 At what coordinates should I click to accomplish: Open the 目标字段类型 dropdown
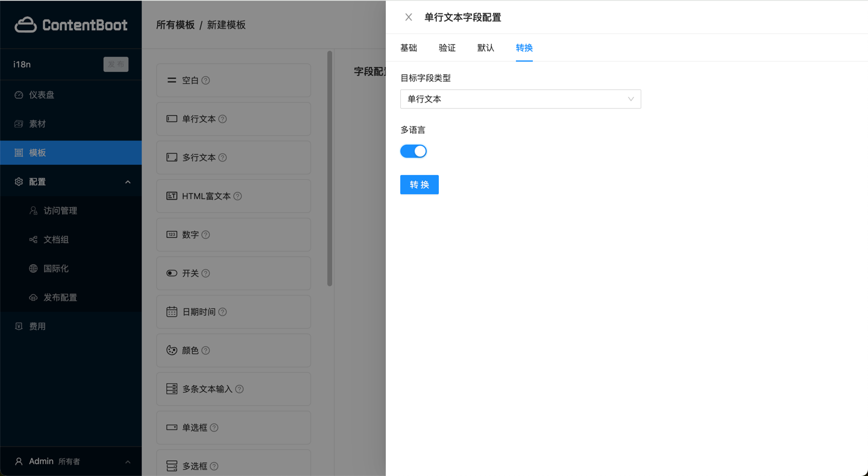pyautogui.click(x=521, y=99)
